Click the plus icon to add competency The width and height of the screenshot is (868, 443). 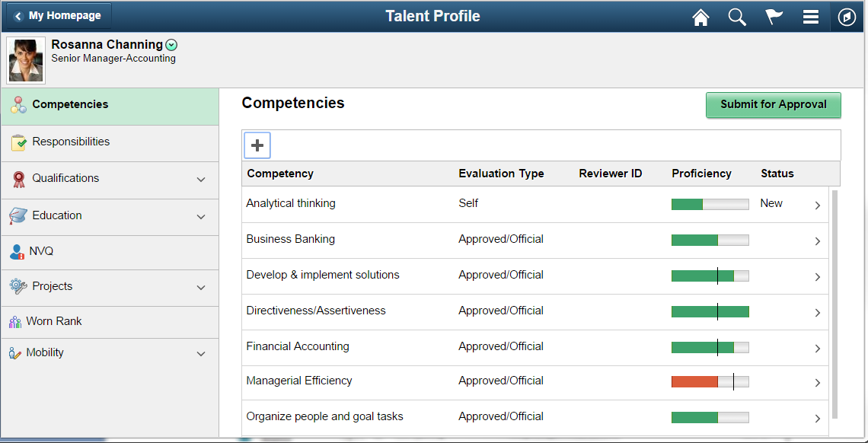[257, 145]
